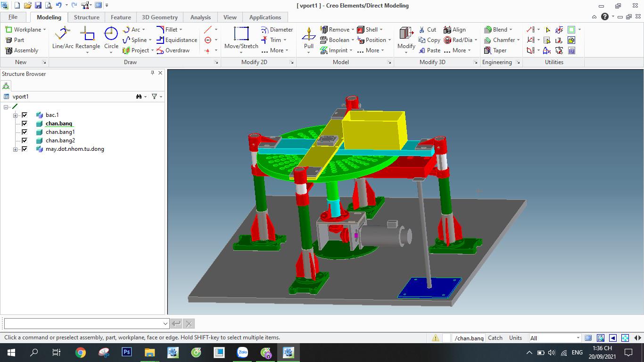Expand the bac.1 assembly tree node
The image size is (644, 362).
16,115
